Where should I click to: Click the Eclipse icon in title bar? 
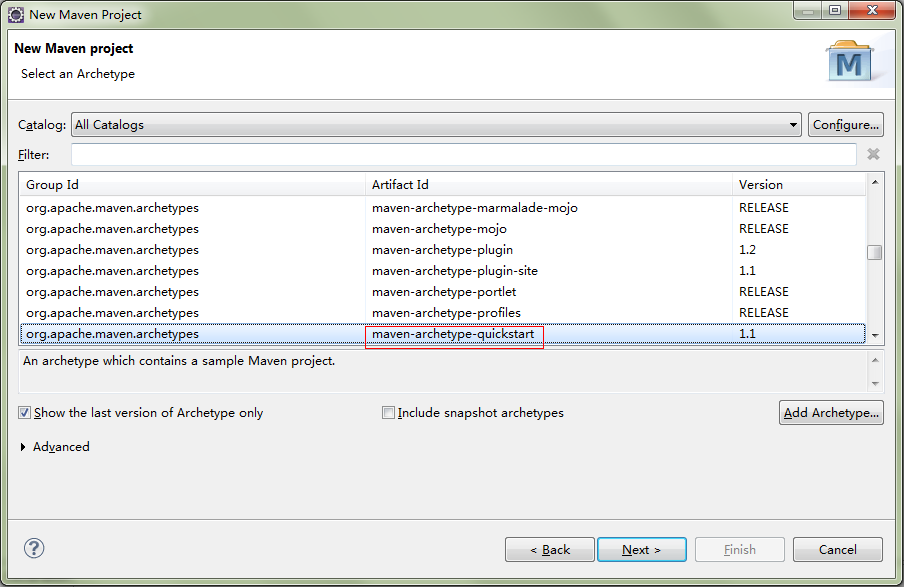[x=16, y=14]
